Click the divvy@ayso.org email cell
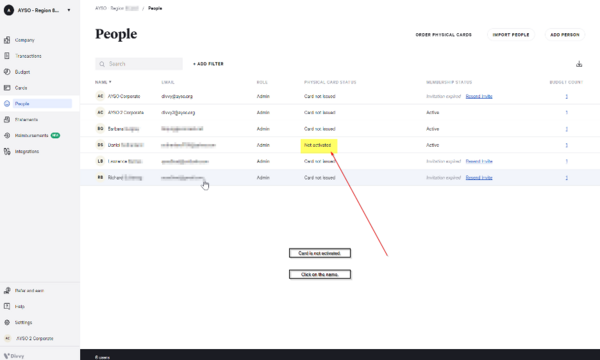Screen dimensions: 600x360 tap(177, 96)
